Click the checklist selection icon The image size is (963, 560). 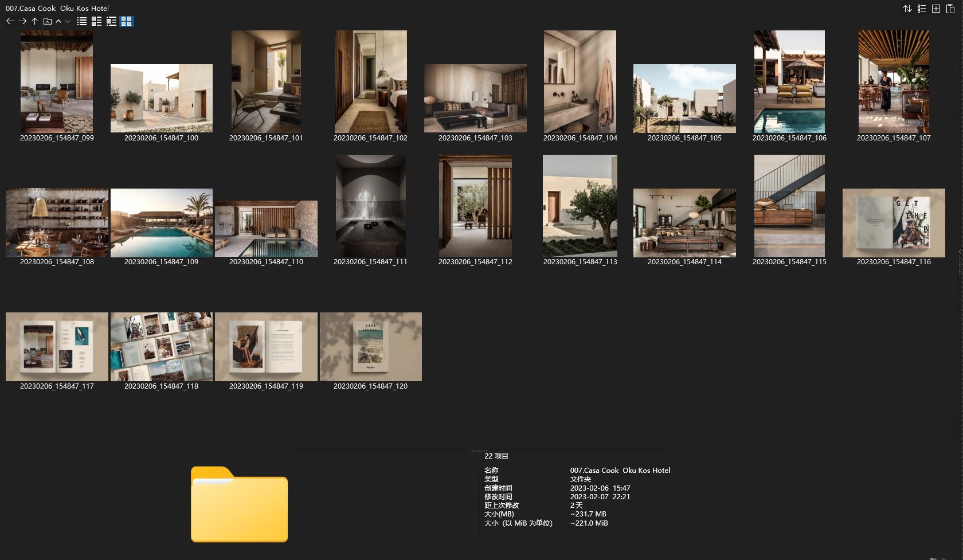(x=922, y=9)
